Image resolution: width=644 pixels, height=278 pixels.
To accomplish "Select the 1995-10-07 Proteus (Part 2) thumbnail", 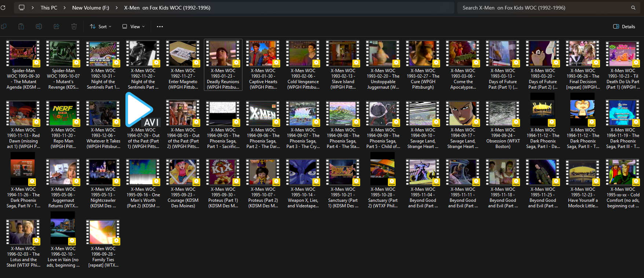I will tap(263, 172).
